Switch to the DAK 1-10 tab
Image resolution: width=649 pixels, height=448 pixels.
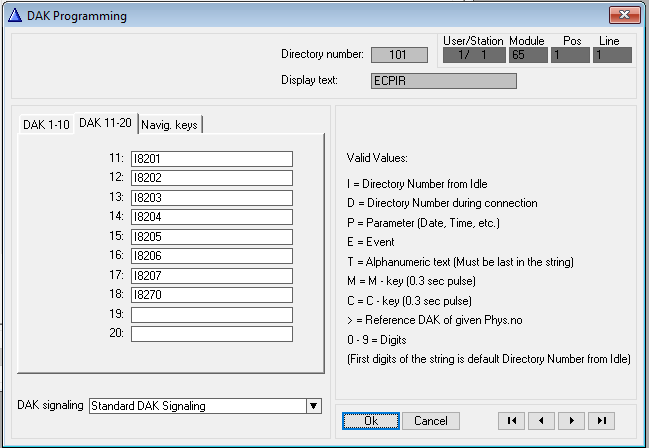tap(46, 125)
